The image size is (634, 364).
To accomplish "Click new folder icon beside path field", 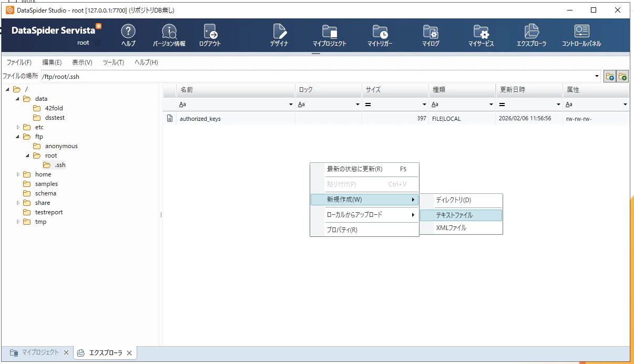I will coord(622,77).
